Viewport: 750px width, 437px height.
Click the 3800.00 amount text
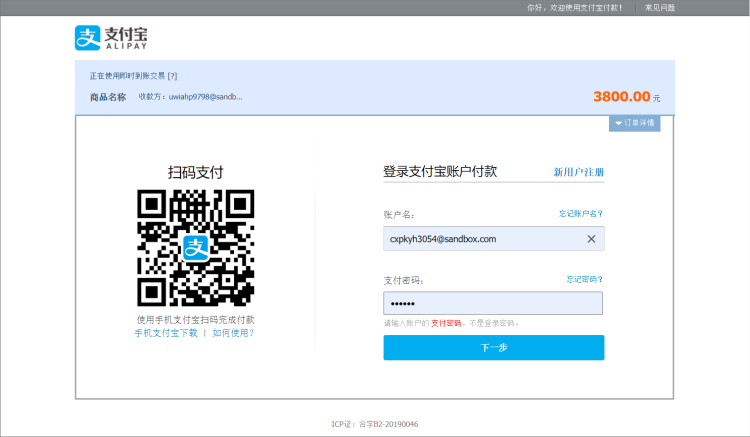coord(622,97)
